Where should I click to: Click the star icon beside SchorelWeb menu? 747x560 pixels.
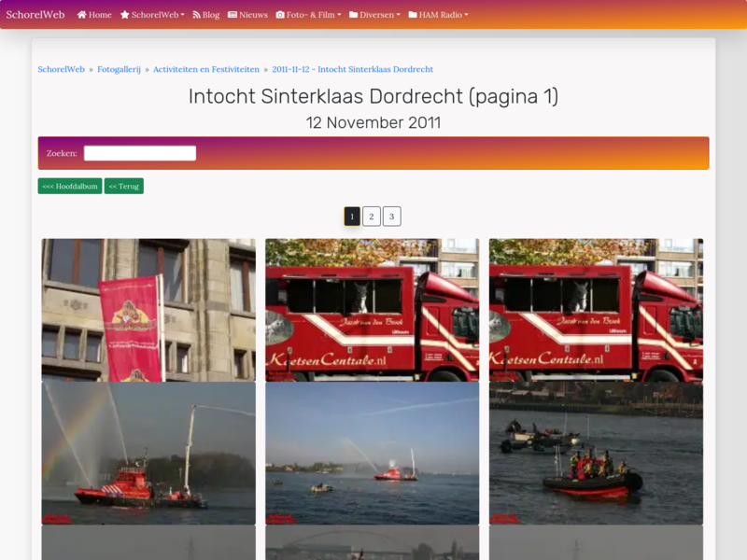pos(125,15)
